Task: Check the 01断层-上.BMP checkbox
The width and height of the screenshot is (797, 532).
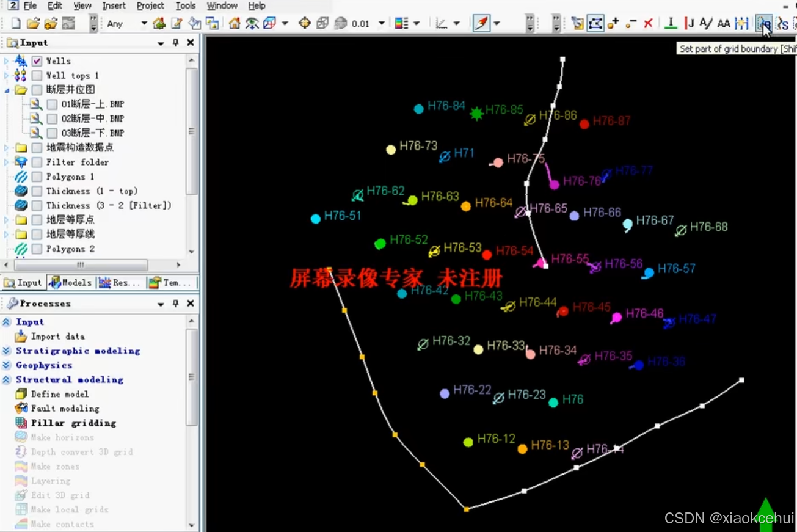Action: click(x=52, y=104)
